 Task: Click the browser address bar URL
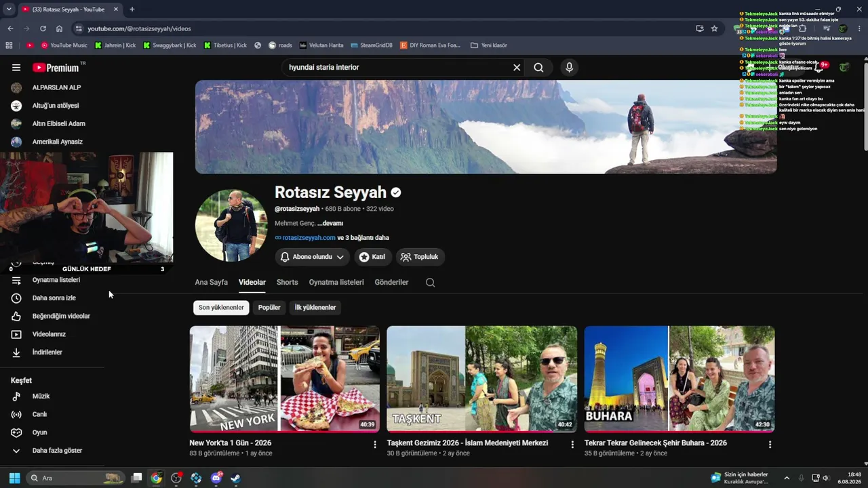(x=139, y=28)
